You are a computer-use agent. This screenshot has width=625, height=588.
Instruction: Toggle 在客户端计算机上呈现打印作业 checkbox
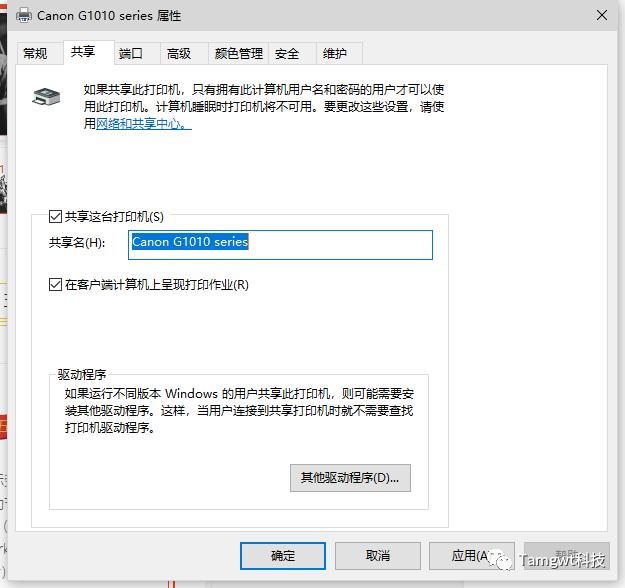pyautogui.click(x=55, y=285)
